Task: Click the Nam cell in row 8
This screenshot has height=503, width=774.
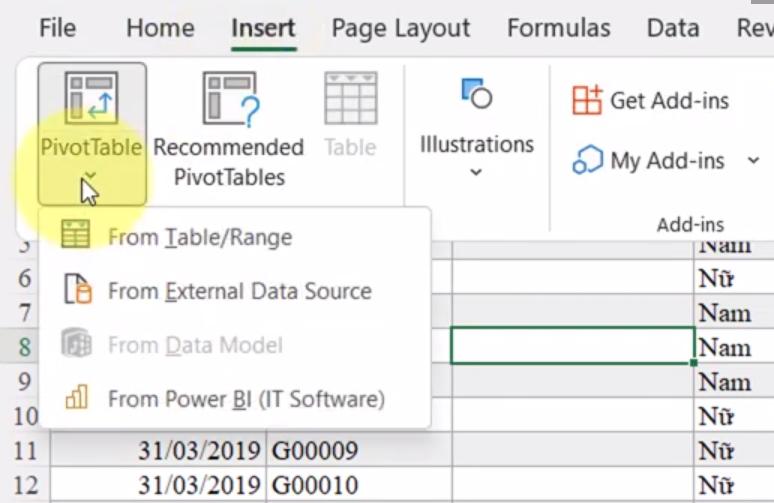Action: (x=734, y=347)
